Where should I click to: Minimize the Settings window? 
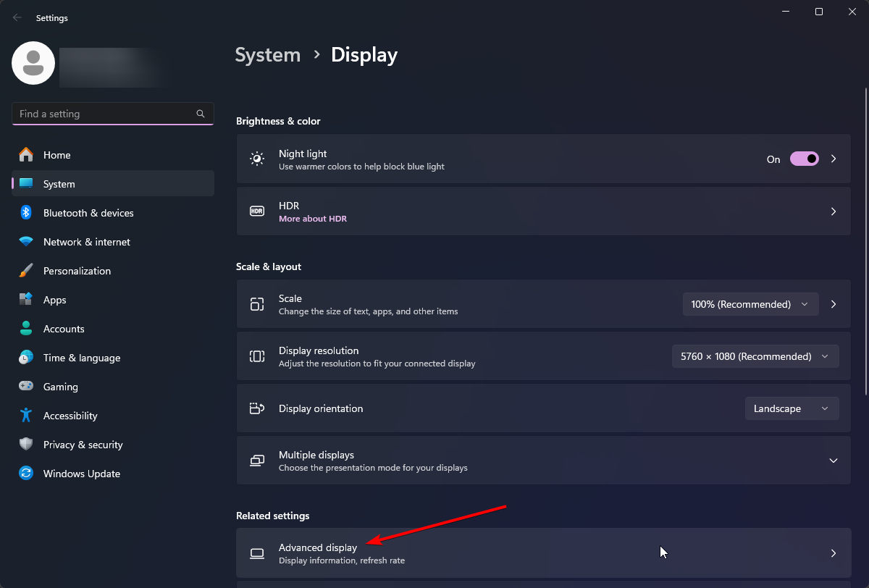(785, 12)
